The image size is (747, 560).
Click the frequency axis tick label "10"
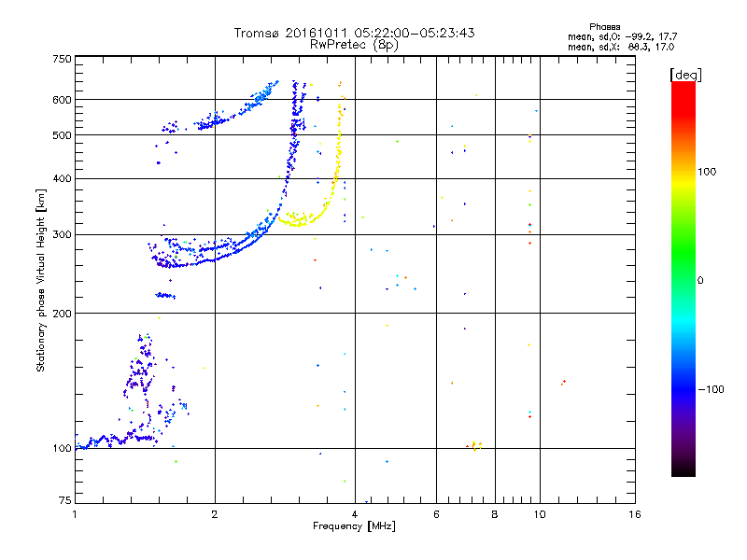click(x=540, y=514)
